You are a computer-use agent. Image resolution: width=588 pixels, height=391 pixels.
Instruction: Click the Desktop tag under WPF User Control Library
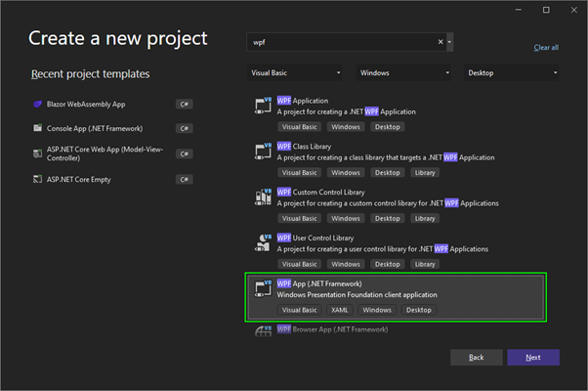(x=388, y=264)
